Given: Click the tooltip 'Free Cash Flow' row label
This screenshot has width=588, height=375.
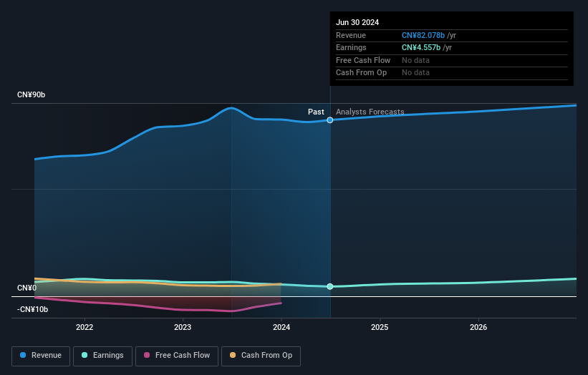Looking at the screenshot, I should click(x=363, y=60).
